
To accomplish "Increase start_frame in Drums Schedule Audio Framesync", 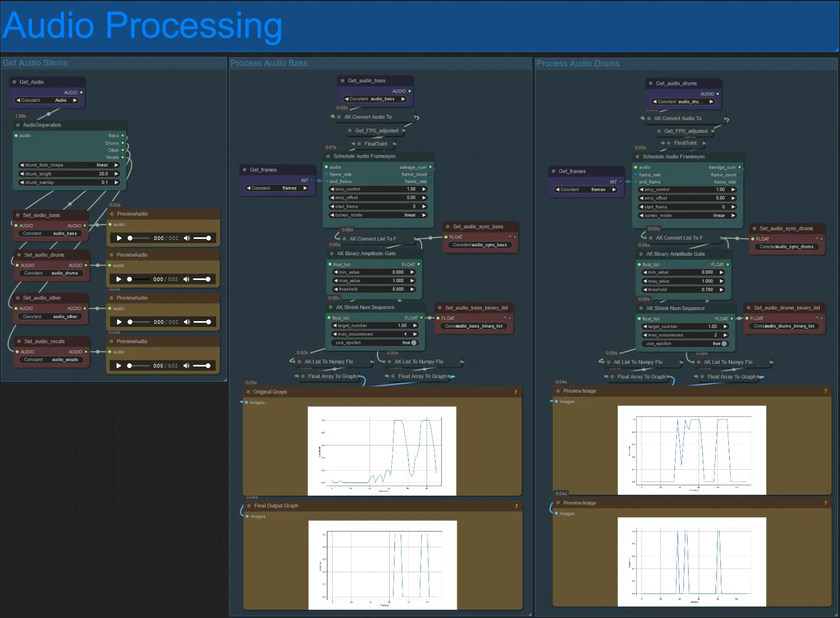I will point(733,207).
